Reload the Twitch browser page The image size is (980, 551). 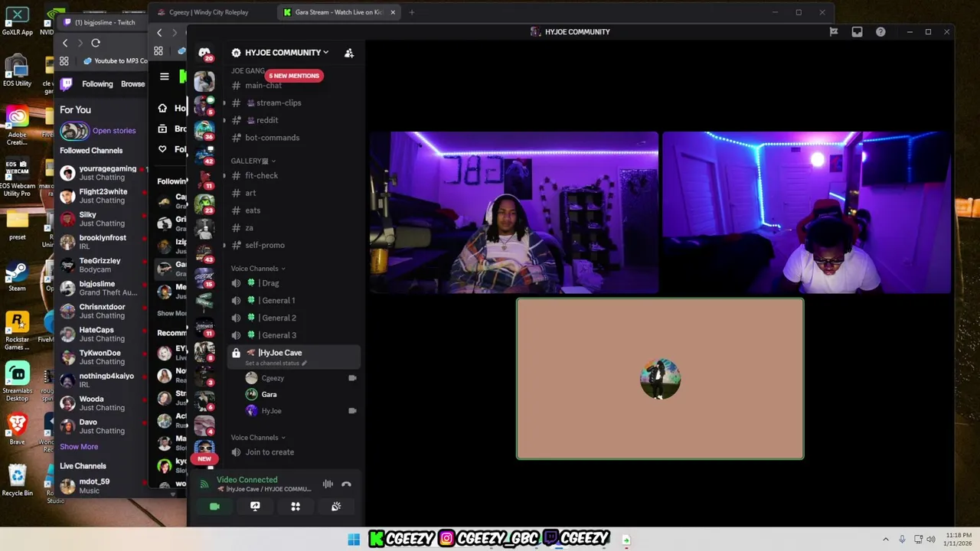click(96, 43)
